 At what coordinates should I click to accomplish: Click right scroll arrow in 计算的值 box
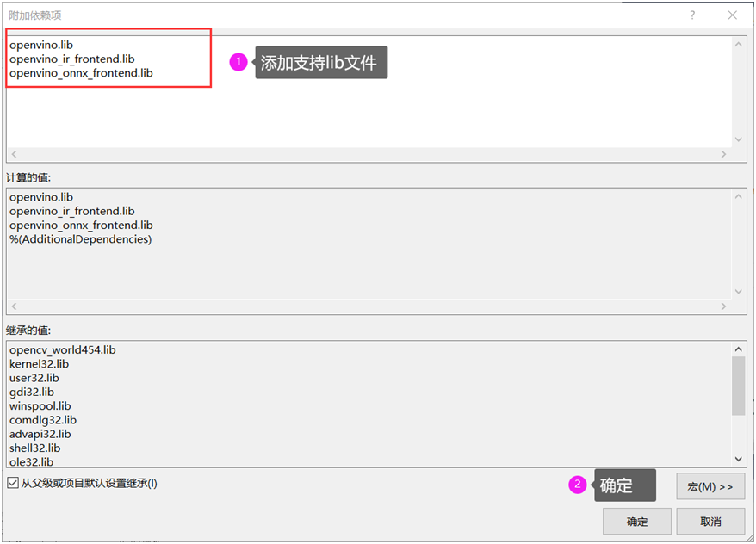pos(723,306)
